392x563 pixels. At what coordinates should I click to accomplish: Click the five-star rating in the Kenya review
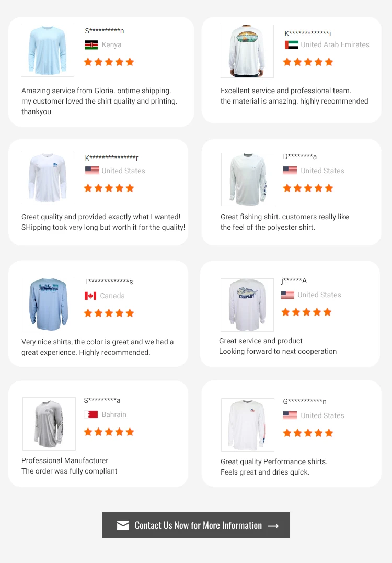(109, 62)
